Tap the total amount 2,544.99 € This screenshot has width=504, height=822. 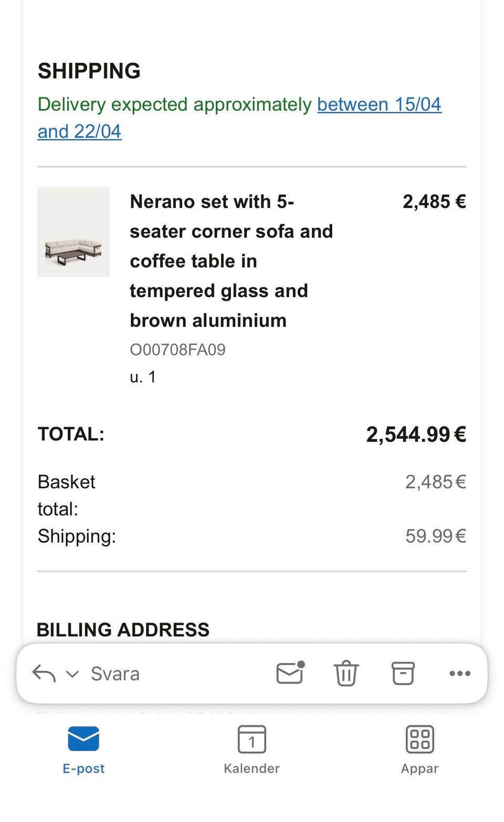(x=416, y=434)
